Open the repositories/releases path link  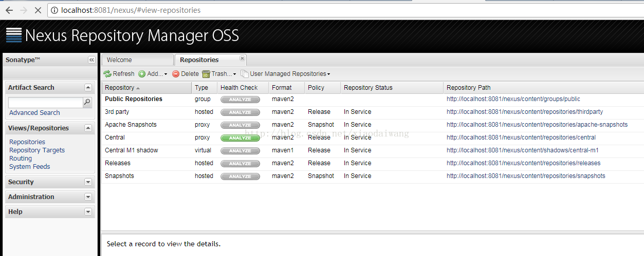(523, 163)
